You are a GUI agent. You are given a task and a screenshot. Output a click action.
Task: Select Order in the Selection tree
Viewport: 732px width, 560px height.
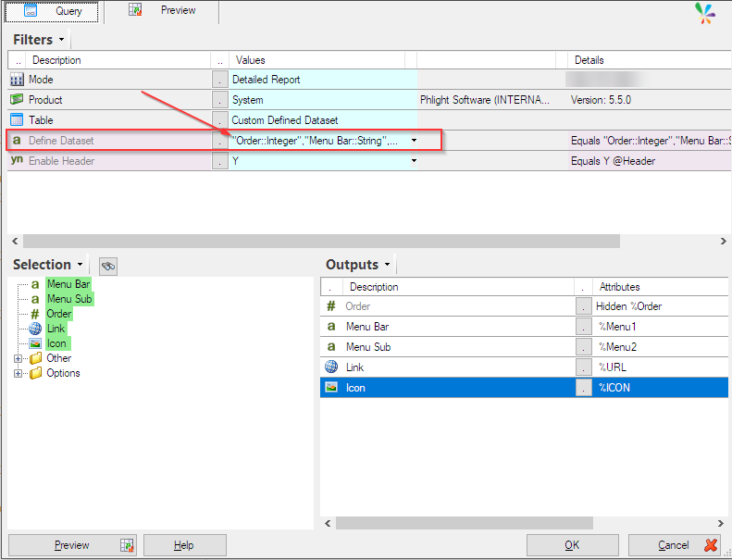point(59,314)
